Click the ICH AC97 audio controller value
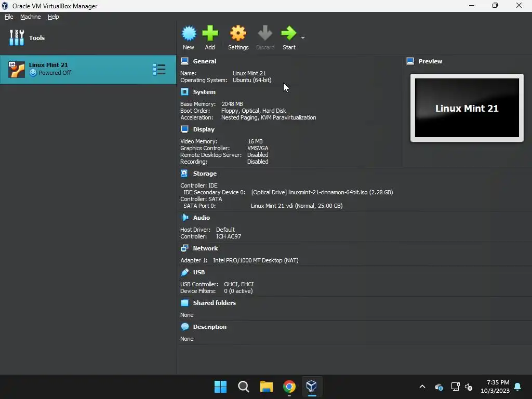 click(229, 236)
